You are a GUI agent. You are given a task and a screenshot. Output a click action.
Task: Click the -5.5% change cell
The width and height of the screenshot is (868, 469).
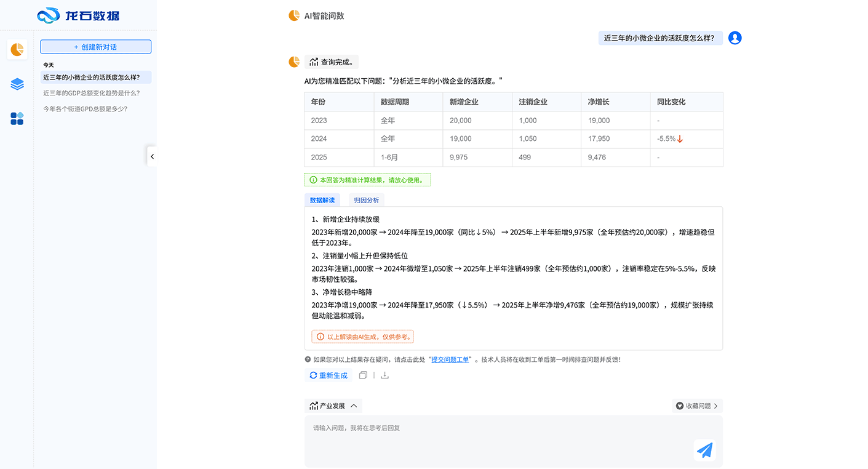pos(687,139)
